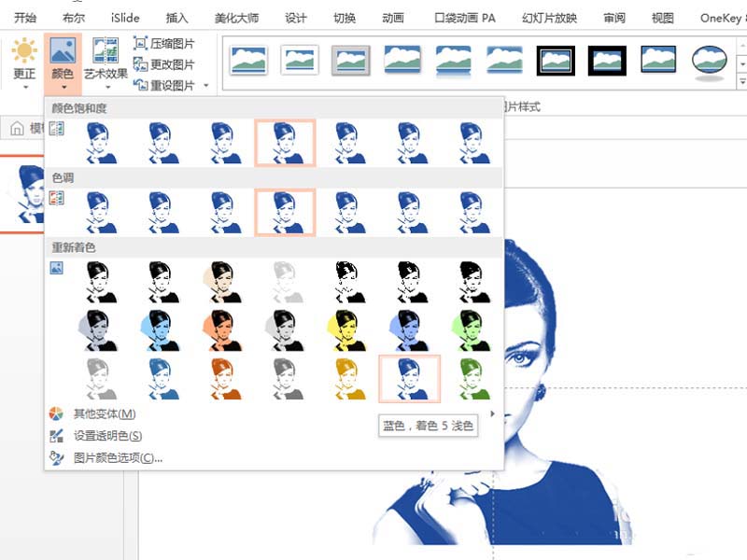Screen dimensions: 747x560
Task: Expand the 重设图片 dropdown arrow
Action: tap(206, 85)
